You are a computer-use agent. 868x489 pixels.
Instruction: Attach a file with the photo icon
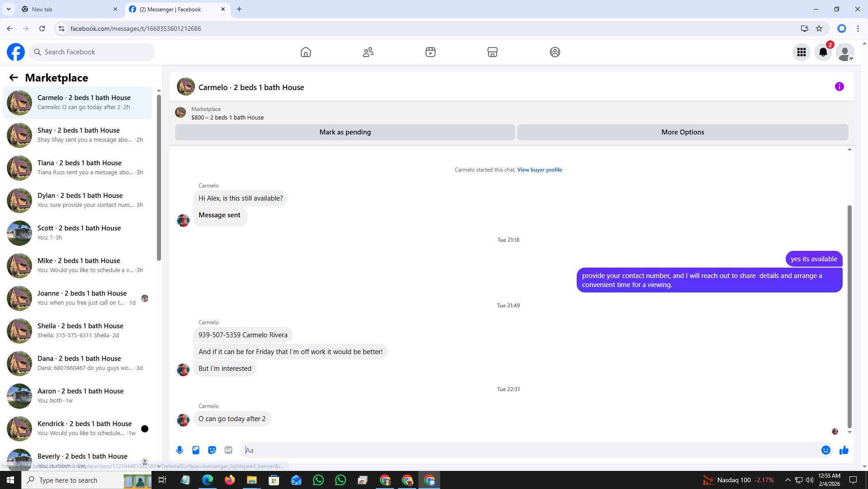(196, 450)
